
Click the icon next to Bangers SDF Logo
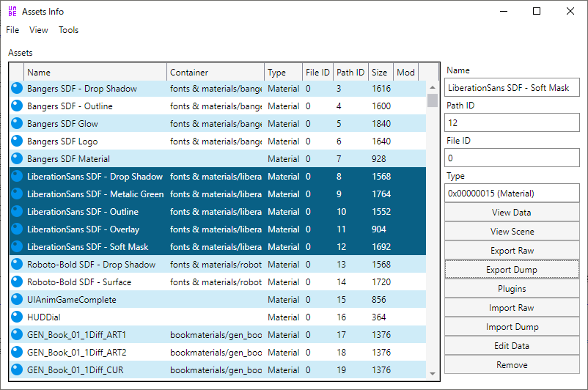point(17,141)
